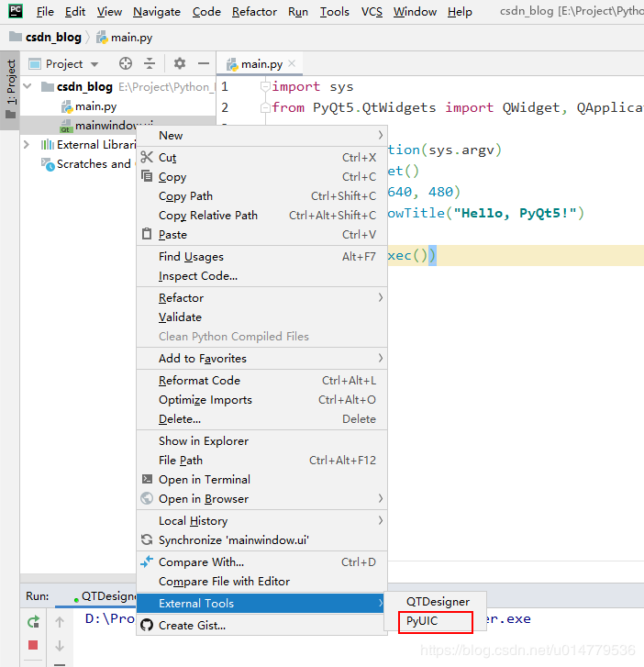Choose Find Usages in context menu
Viewport: 644px width, 667px height.
(x=261, y=257)
